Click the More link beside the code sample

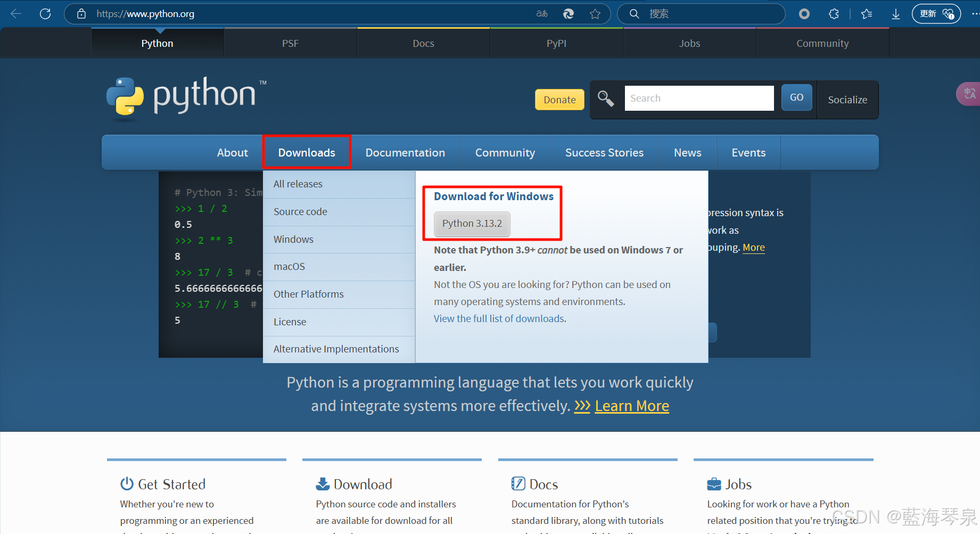point(754,248)
